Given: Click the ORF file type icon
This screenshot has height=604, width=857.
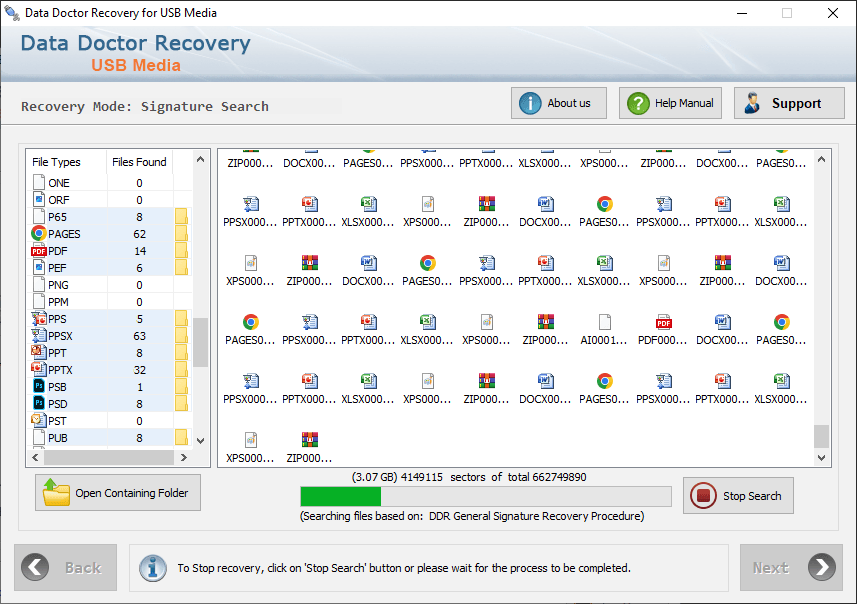Looking at the screenshot, I should click(39, 200).
